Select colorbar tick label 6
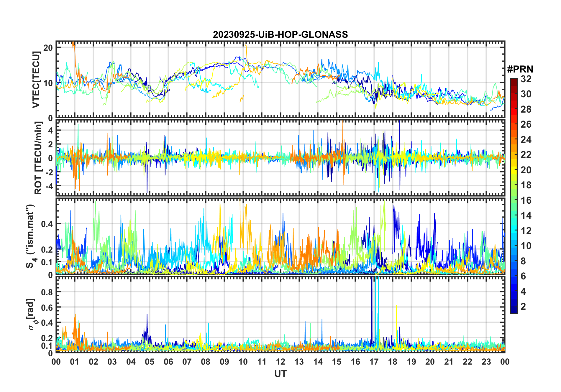 point(523,276)
